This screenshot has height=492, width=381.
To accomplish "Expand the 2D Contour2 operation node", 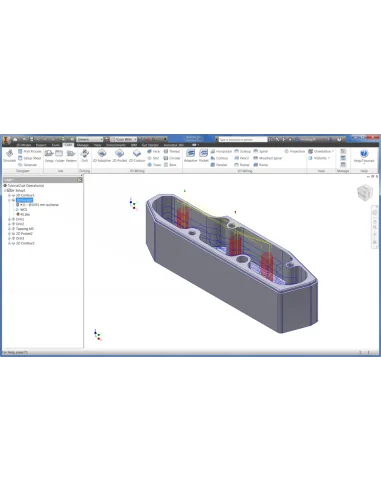I will pos(9,243).
